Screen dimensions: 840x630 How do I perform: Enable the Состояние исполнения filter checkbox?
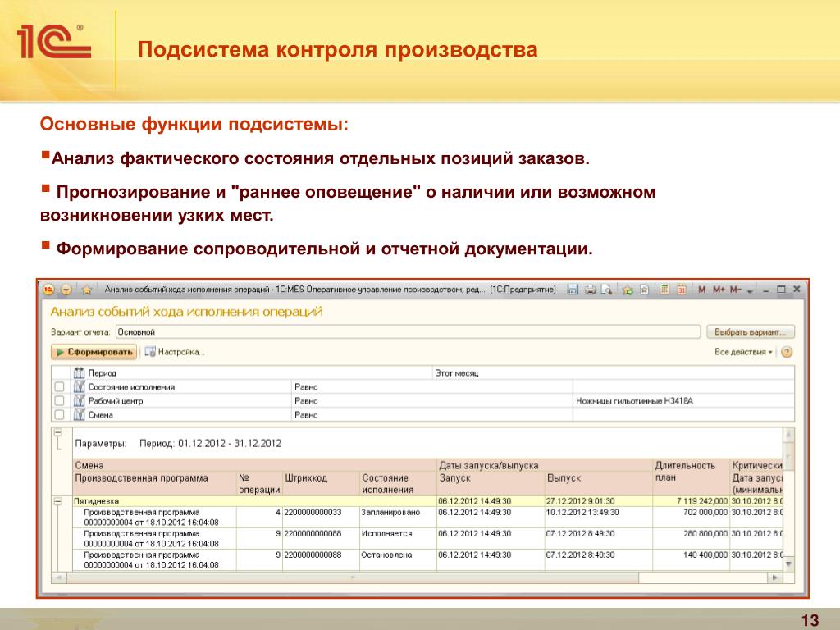[x=59, y=386]
